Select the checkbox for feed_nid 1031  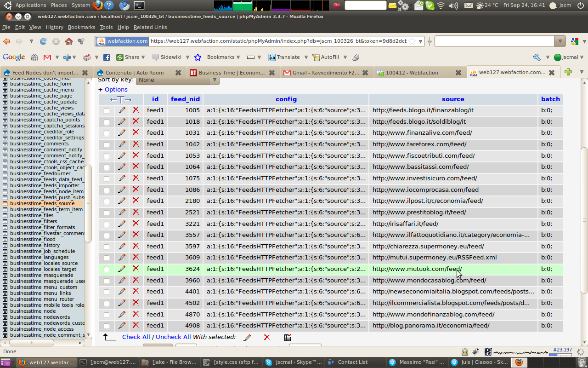tap(106, 132)
